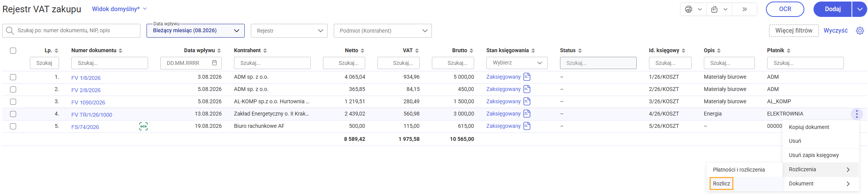
Task: Check the row 3 checkbox for FV 1090/2026
Action: [13, 102]
